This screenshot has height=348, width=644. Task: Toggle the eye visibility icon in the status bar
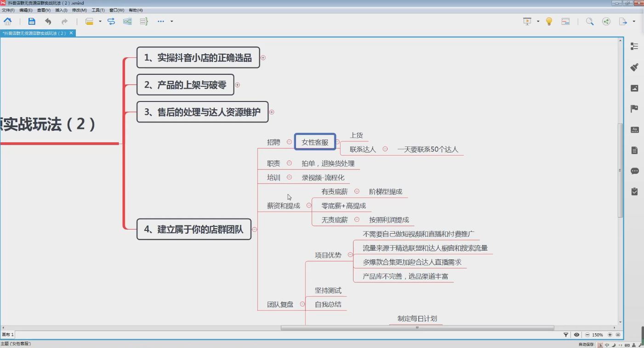click(577, 335)
